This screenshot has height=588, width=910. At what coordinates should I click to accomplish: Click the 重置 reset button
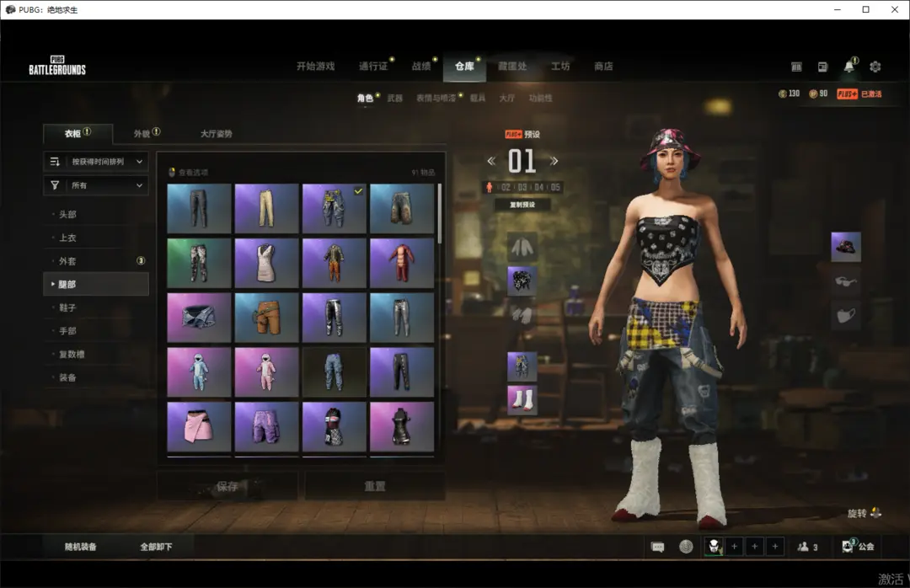375,486
